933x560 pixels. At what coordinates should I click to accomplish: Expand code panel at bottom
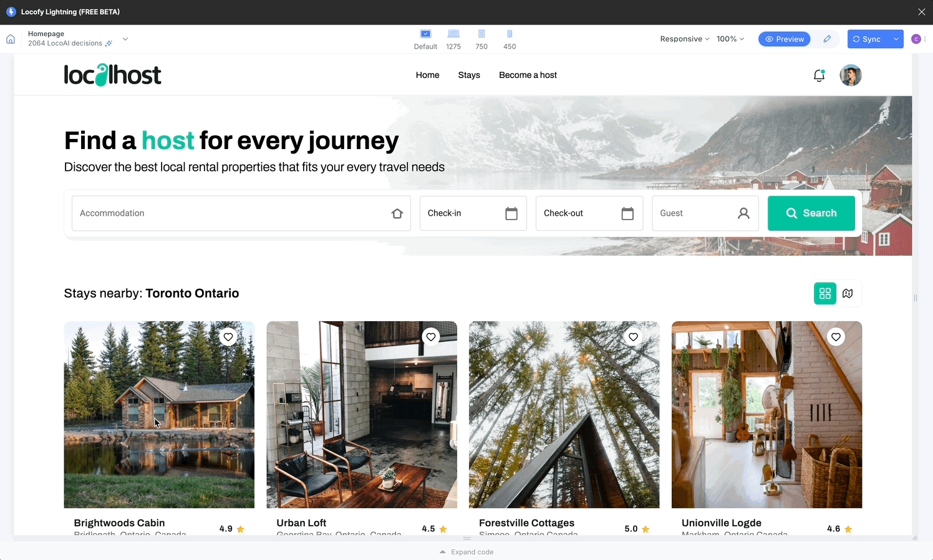point(466,552)
